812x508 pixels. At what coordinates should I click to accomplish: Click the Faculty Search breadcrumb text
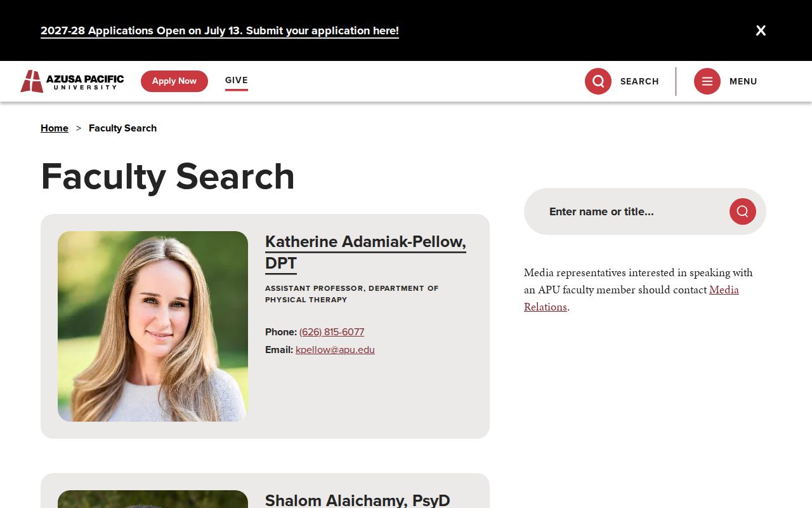click(x=122, y=128)
